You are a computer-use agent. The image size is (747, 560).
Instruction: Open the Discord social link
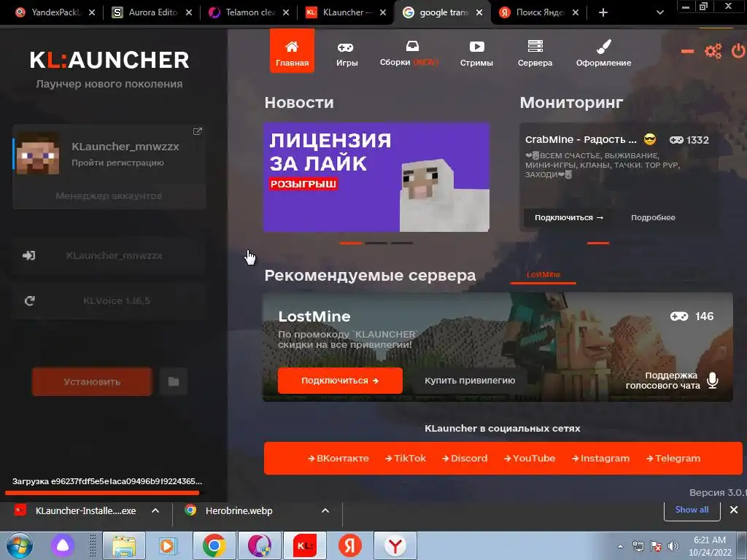(x=465, y=458)
